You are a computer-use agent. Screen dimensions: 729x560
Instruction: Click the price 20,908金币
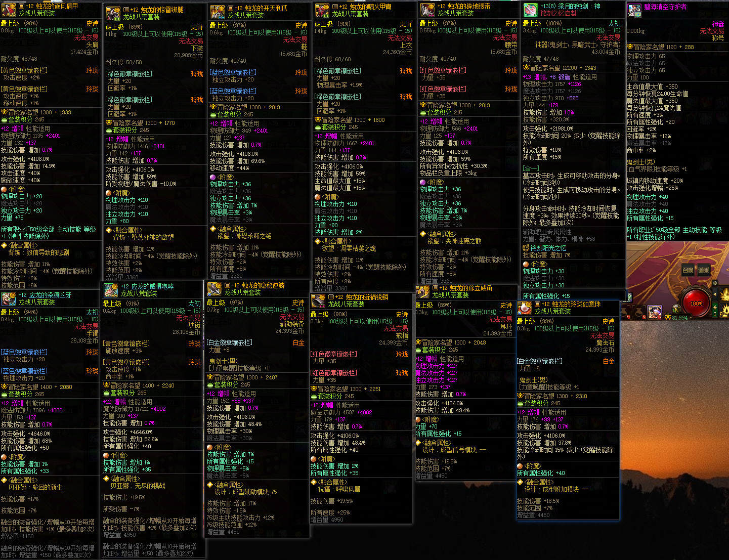tap(189, 55)
